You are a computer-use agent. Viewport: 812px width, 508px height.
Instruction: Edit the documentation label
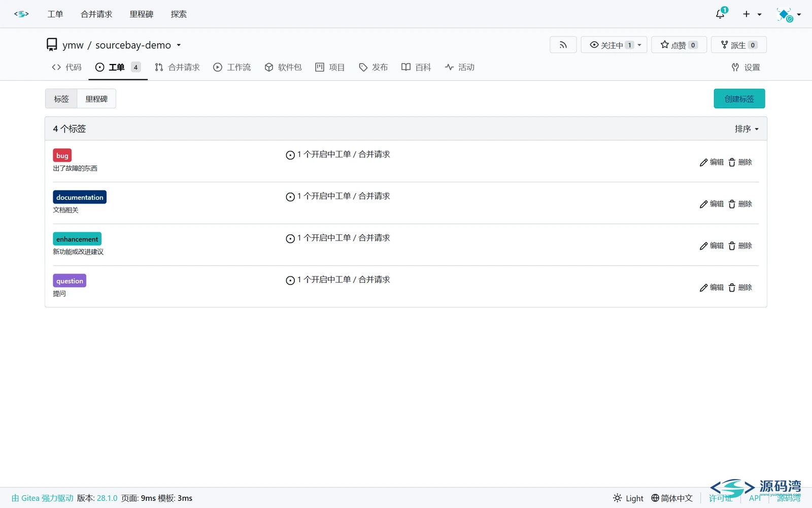712,204
